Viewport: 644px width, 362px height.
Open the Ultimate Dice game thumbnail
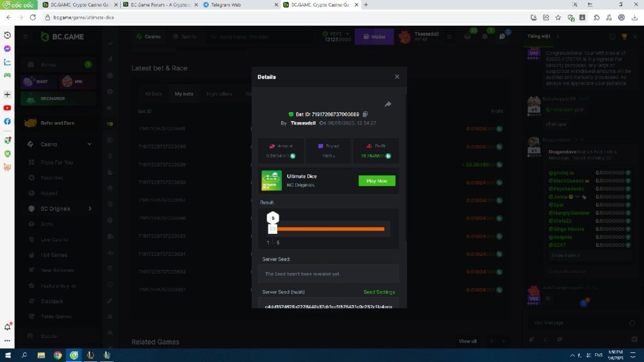pyautogui.click(x=272, y=181)
